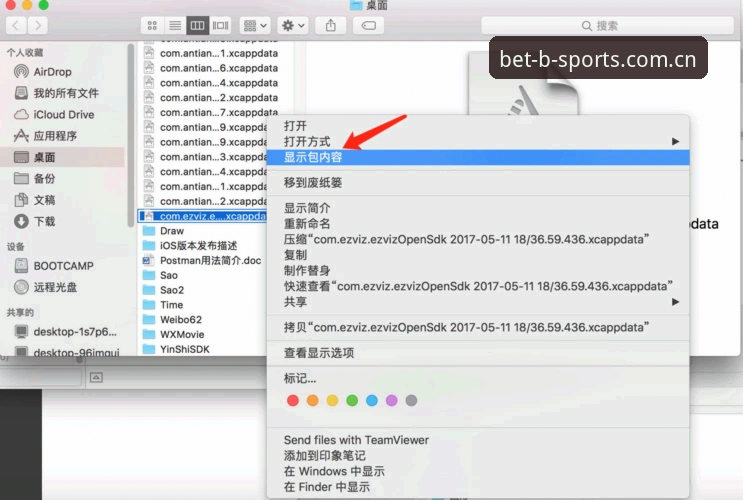
Task: Select file com.antian...7.xcappdata
Action: [x=213, y=113]
